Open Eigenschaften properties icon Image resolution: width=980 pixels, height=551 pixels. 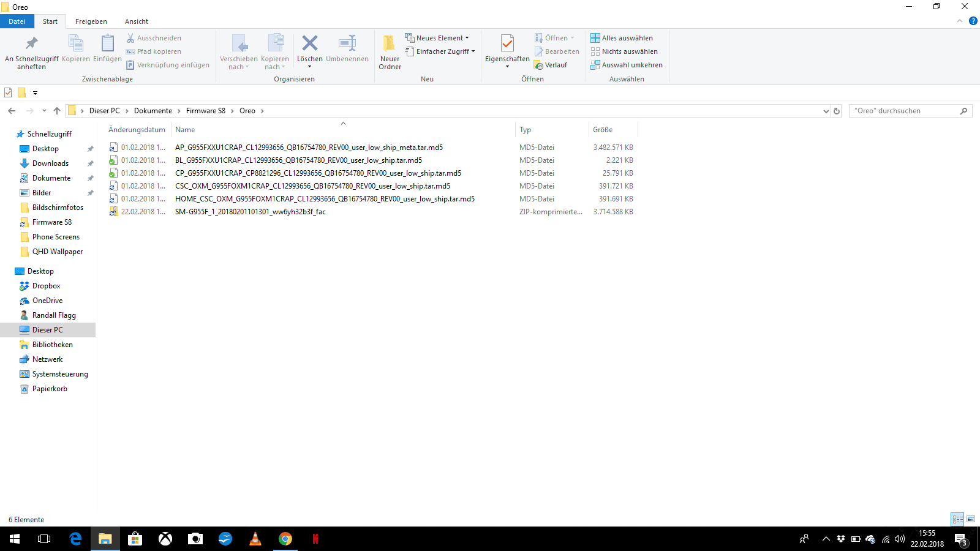507,44
